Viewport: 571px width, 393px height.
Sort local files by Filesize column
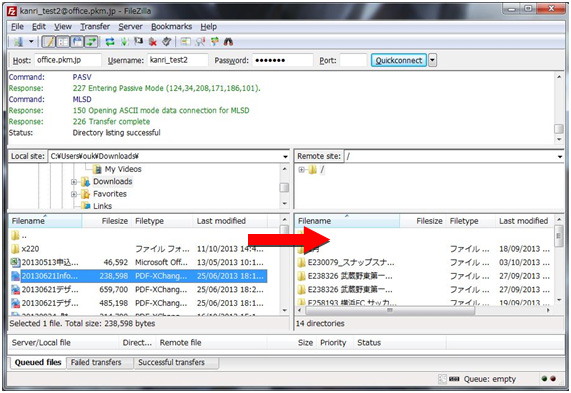[106, 221]
